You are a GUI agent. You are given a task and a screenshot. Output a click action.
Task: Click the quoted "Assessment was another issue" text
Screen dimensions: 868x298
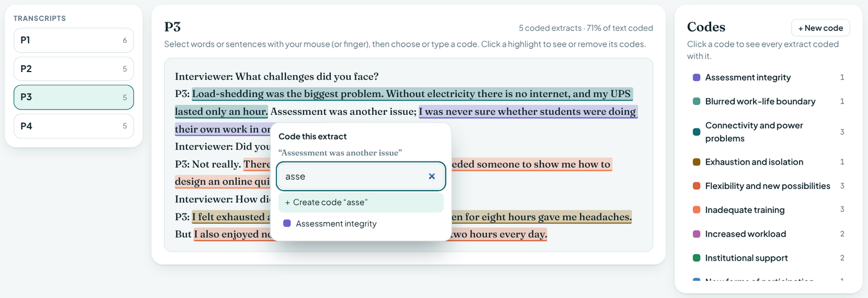[340, 153]
